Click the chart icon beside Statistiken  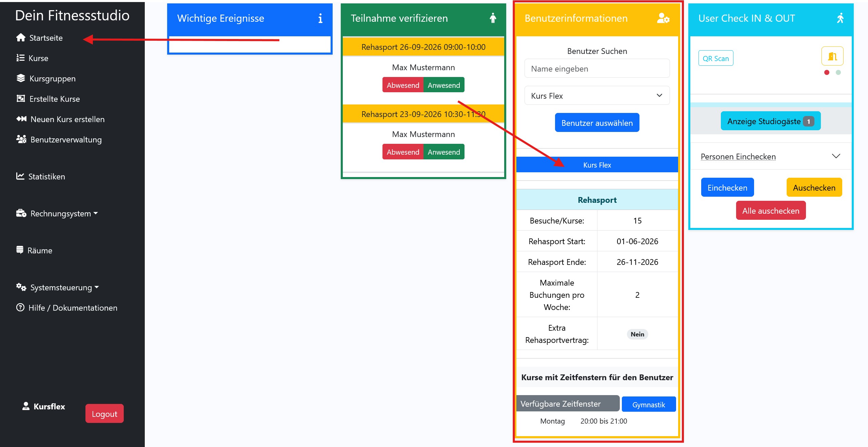[x=20, y=176]
